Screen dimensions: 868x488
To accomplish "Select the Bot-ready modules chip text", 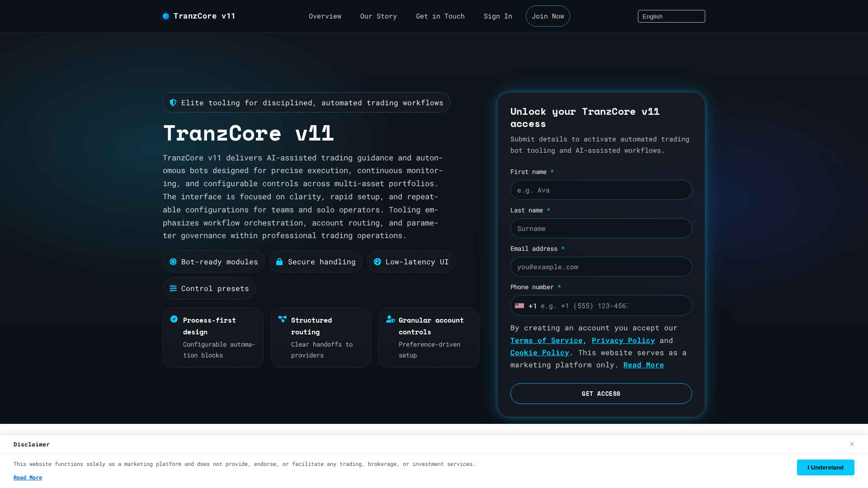I will (x=220, y=262).
